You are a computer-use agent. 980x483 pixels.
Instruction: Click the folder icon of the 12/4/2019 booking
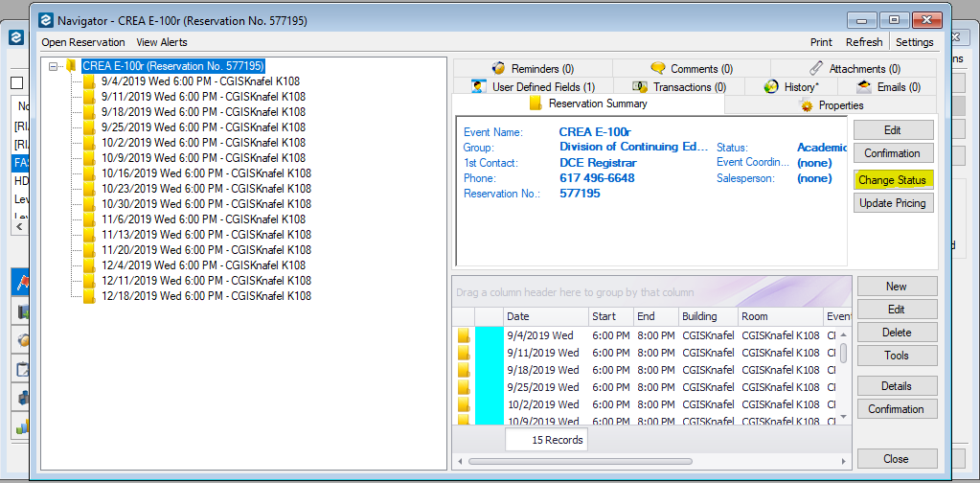[x=90, y=264]
